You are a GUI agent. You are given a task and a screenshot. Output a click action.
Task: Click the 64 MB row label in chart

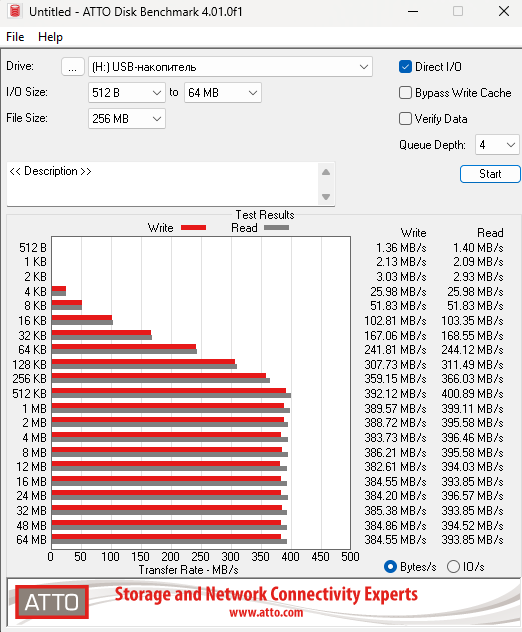(x=31, y=540)
